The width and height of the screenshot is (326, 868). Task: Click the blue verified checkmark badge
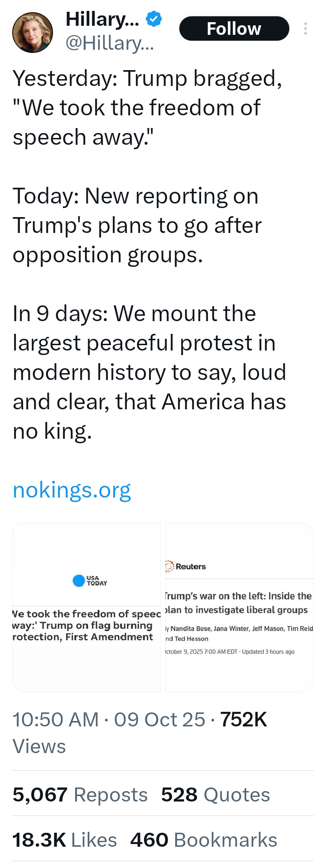[154, 19]
